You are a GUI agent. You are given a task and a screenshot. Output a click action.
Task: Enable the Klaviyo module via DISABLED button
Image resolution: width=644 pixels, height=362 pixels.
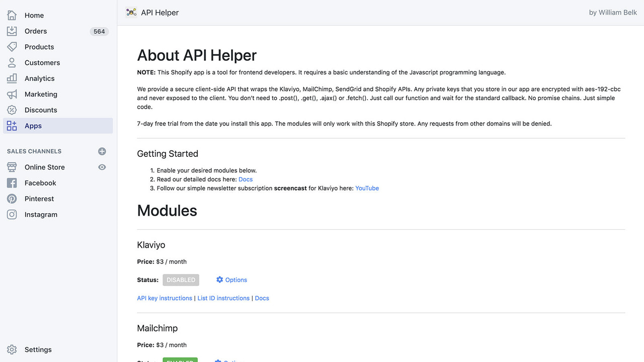click(x=181, y=280)
